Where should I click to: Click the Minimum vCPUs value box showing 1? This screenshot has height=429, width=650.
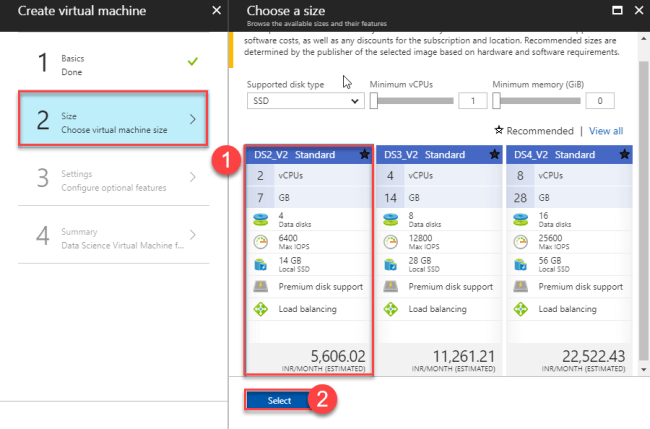coord(473,101)
